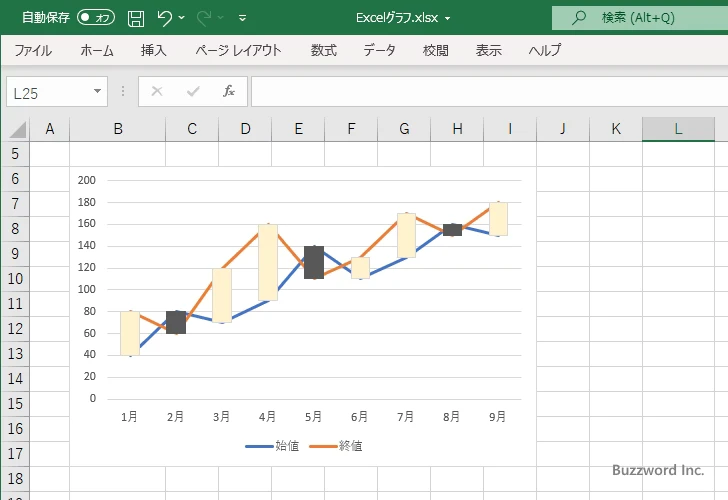Open the ファイル tab
Screen dimensions: 728x500
(x=33, y=50)
